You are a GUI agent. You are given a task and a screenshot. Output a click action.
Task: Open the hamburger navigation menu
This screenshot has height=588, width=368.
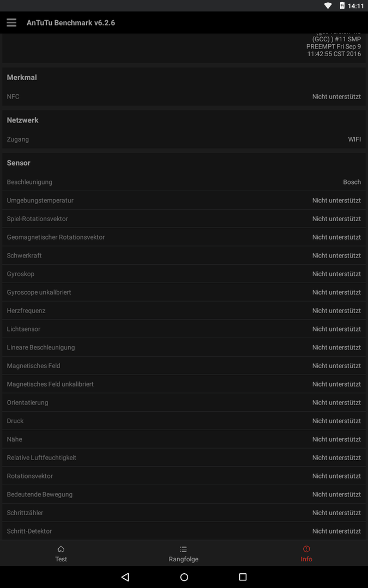(11, 22)
